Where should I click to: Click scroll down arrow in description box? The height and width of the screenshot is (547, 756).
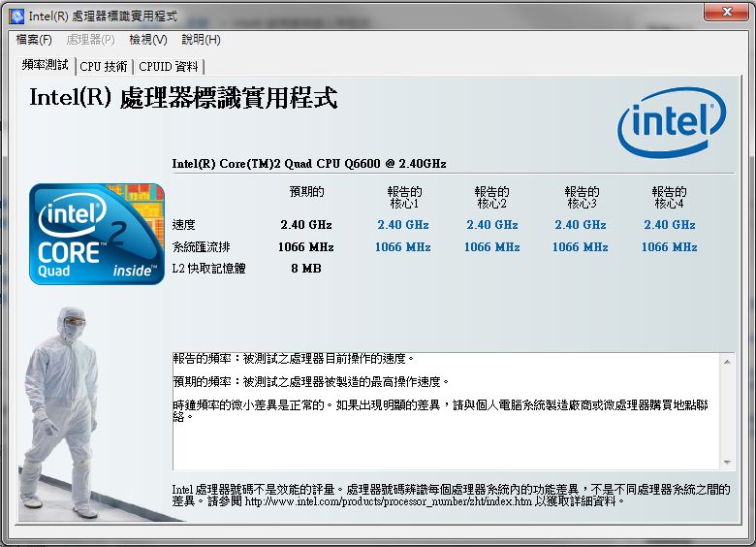point(727,463)
